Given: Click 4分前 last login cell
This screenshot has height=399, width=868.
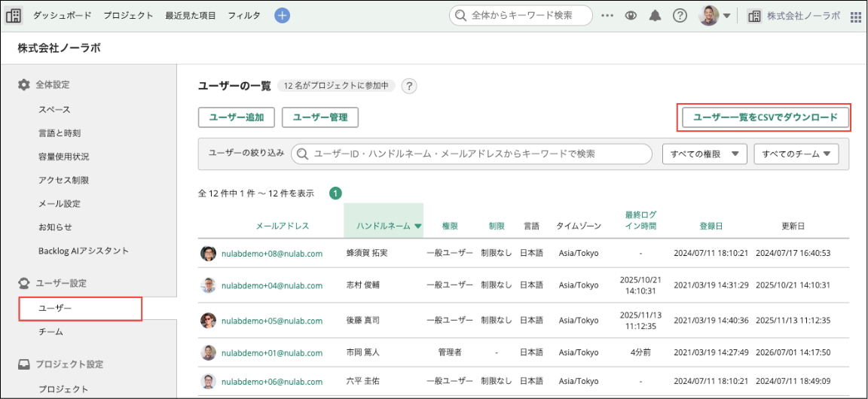Looking at the screenshot, I should click(640, 352).
